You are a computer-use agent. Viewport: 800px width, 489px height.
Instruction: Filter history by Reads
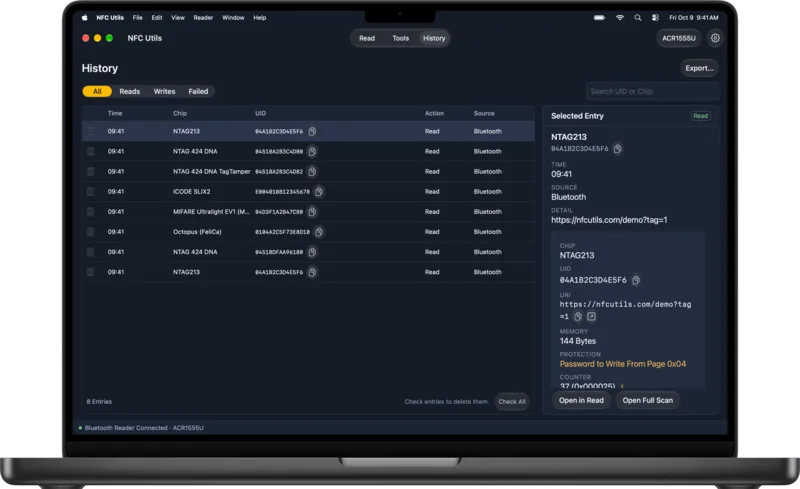click(x=130, y=91)
